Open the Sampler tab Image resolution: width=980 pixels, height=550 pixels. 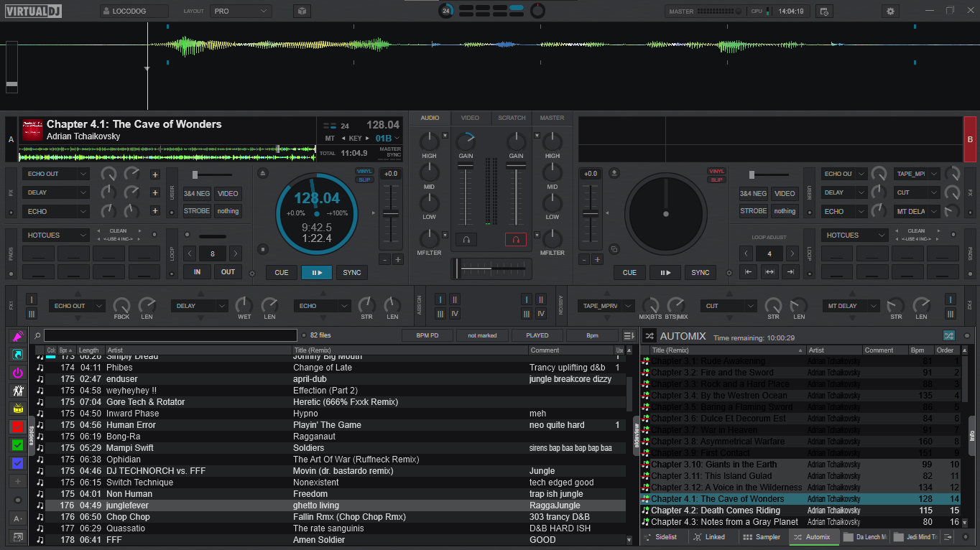762,537
